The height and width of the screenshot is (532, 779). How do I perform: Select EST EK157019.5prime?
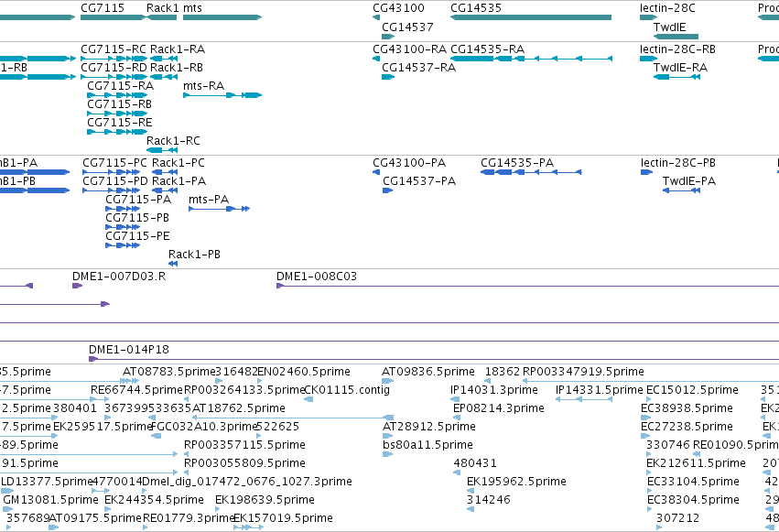click(x=283, y=518)
